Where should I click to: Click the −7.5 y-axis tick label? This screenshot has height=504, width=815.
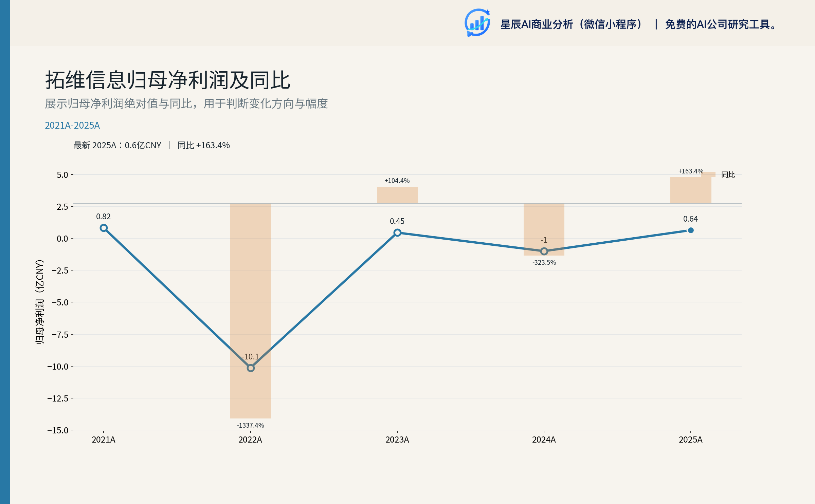[x=60, y=335]
